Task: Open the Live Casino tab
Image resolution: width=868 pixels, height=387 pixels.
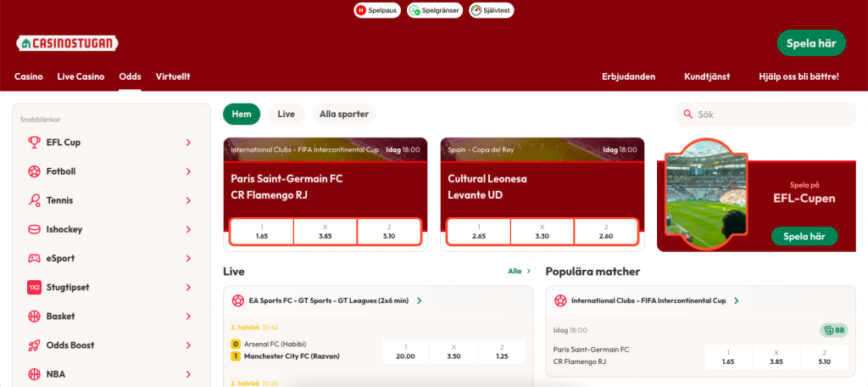Action: point(81,76)
